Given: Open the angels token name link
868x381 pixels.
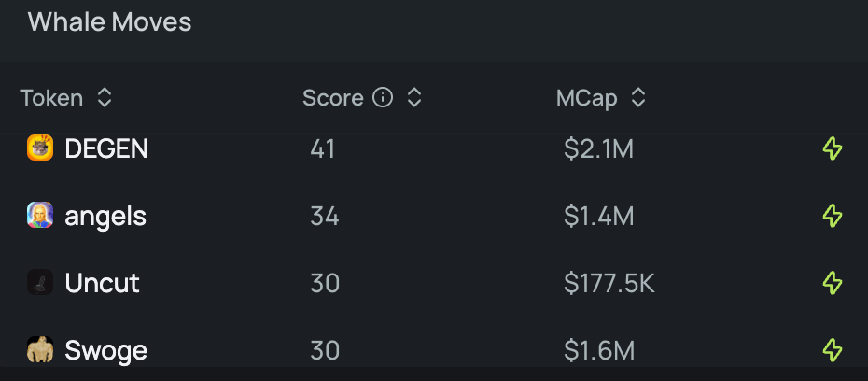Looking at the screenshot, I should point(105,216).
